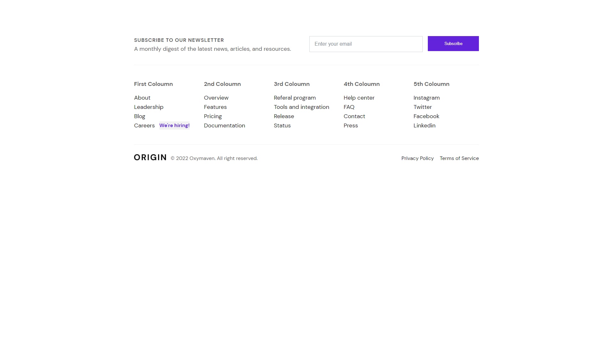613x364 pixels.
Task: Click the First Coloumn heading
Action: tap(153, 84)
